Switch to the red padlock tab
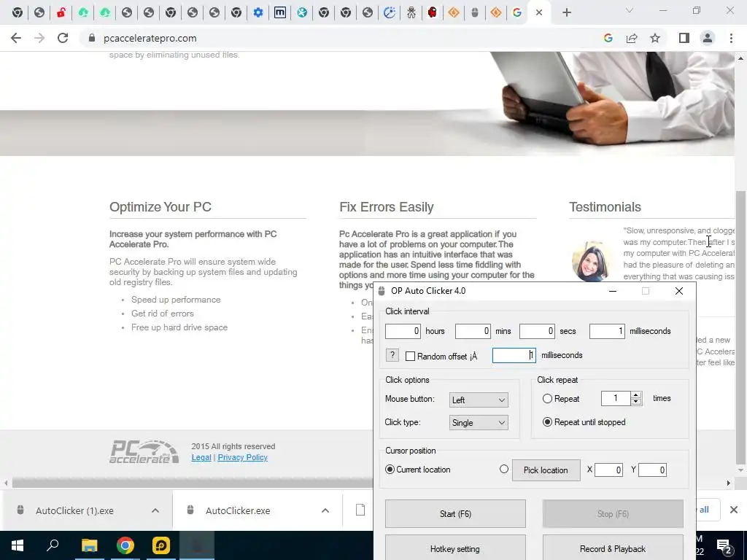 pos(61,13)
